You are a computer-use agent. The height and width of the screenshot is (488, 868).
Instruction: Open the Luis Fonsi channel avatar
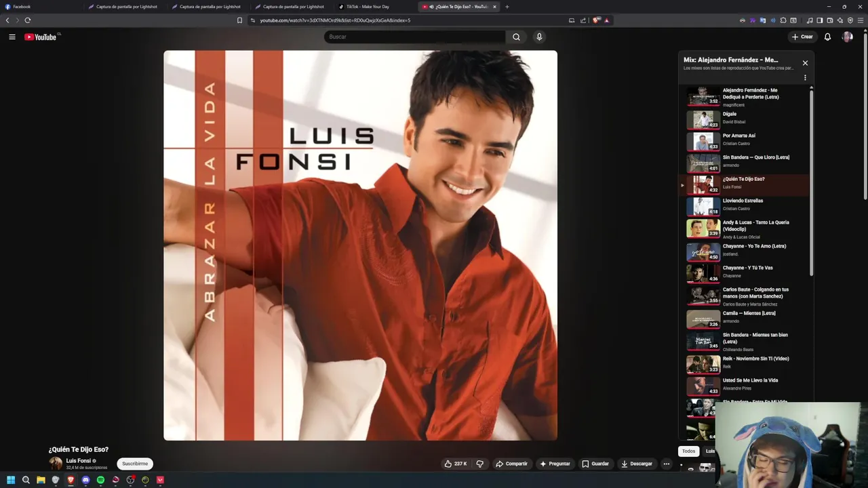click(56, 464)
